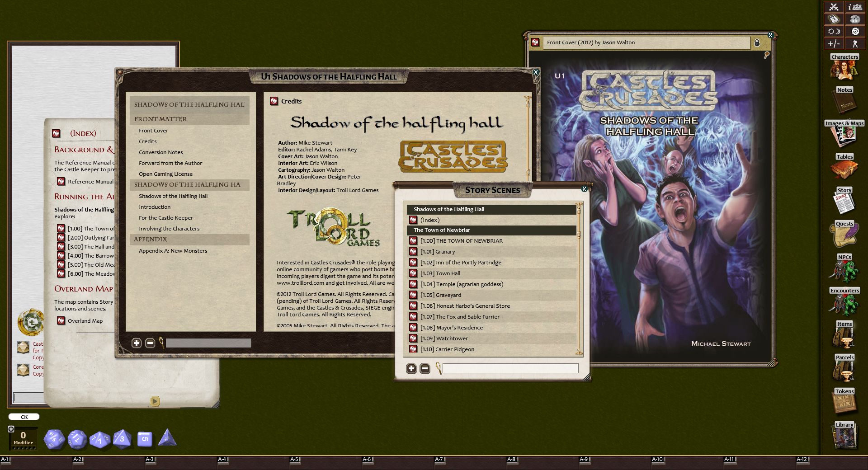Image resolution: width=868 pixels, height=470 pixels.
Task: Lock the Front Cover window with the padlock
Action: point(758,42)
